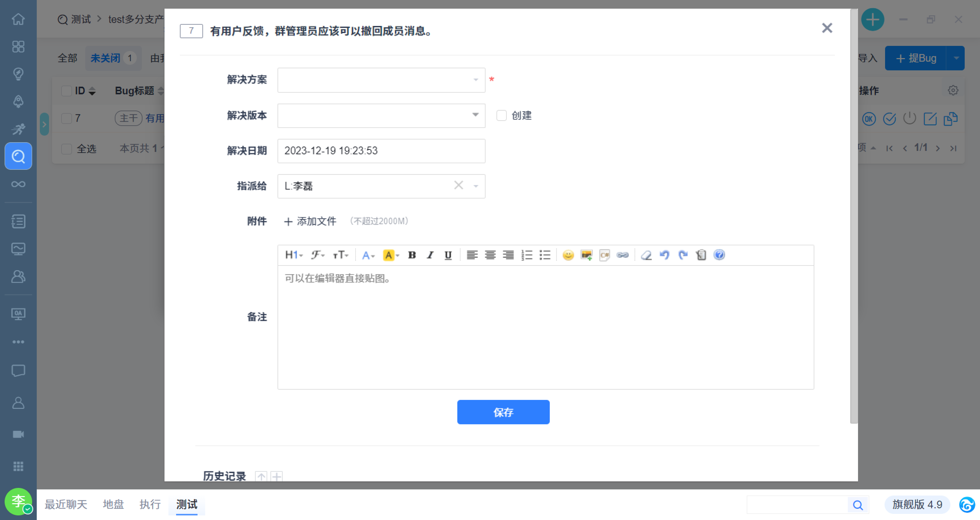This screenshot has height=520, width=980.
Task: Click the 保存 button
Action: click(x=503, y=412)
